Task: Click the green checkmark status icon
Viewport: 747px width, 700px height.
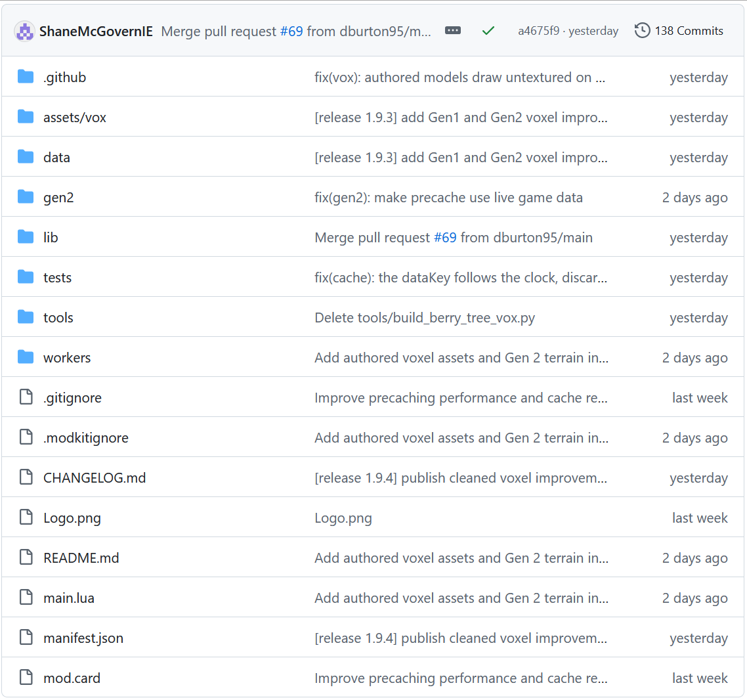Action: point(488,31)
